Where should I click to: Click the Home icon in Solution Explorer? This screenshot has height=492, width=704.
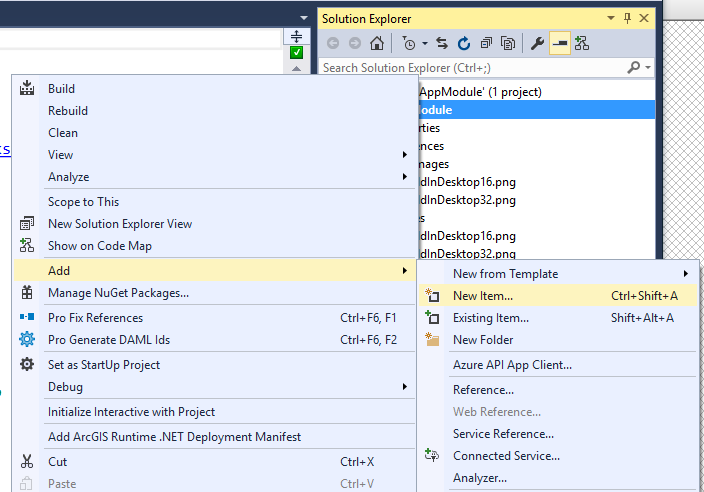point(376,43)
